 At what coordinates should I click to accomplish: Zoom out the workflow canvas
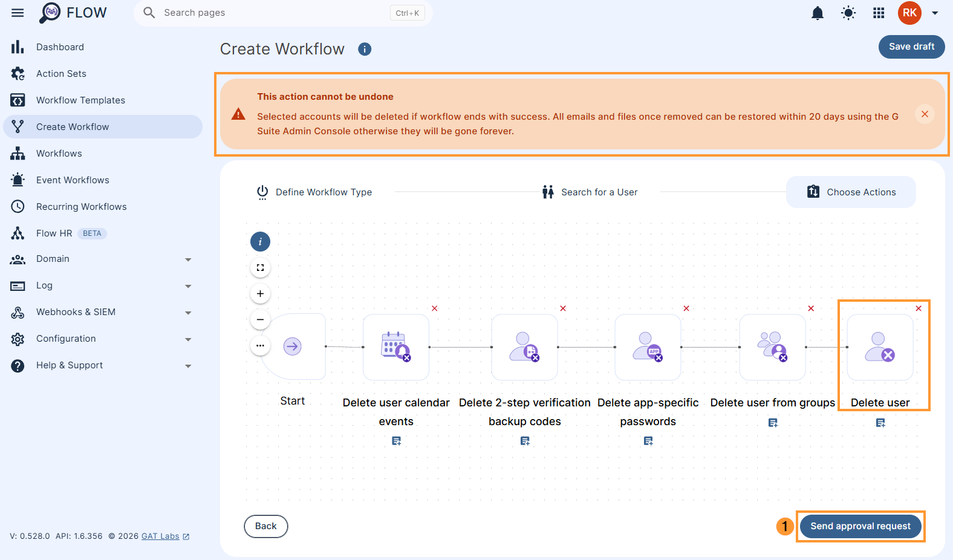pos(260,320)
